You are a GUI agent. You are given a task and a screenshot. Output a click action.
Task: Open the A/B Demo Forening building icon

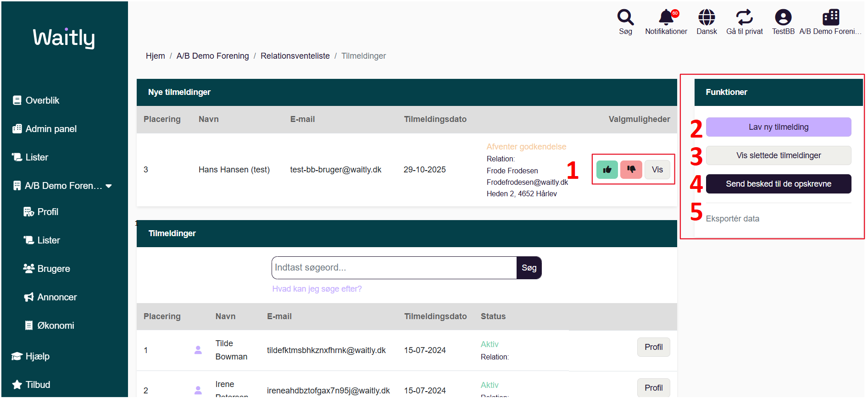[831, 17]
